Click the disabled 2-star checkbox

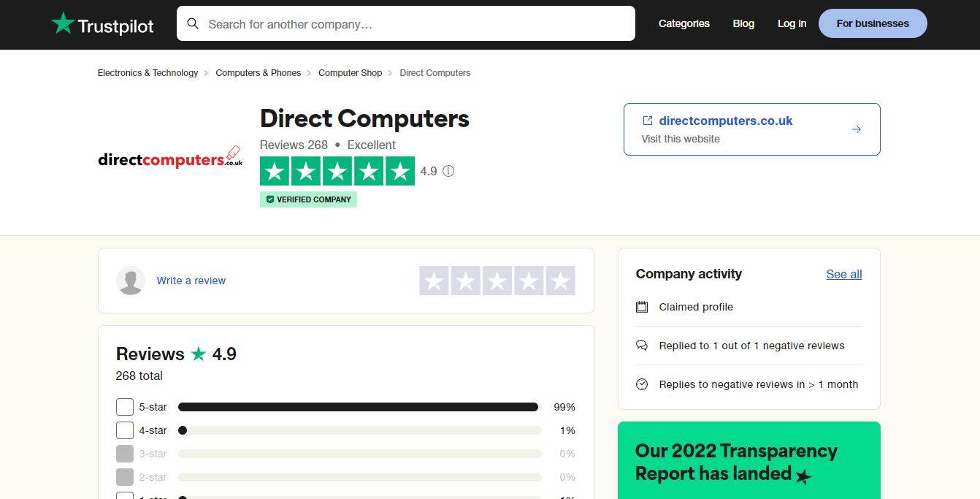[125, 477]
